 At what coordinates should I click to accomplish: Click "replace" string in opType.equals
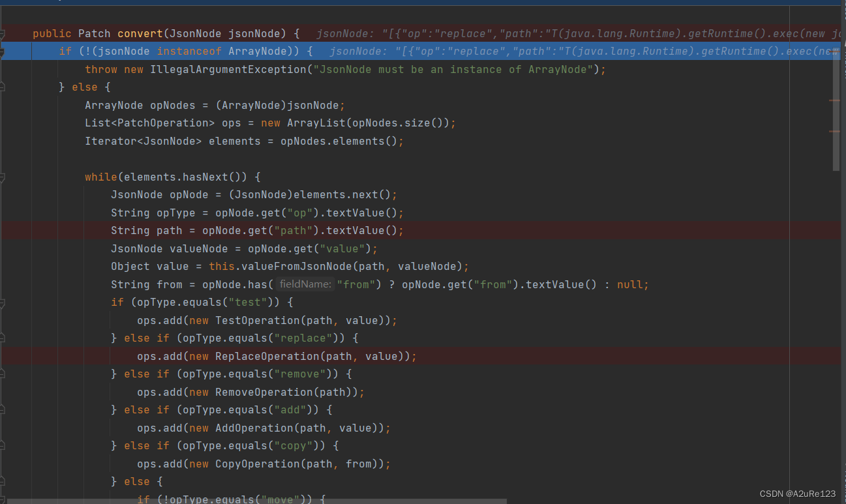[303, 338]
